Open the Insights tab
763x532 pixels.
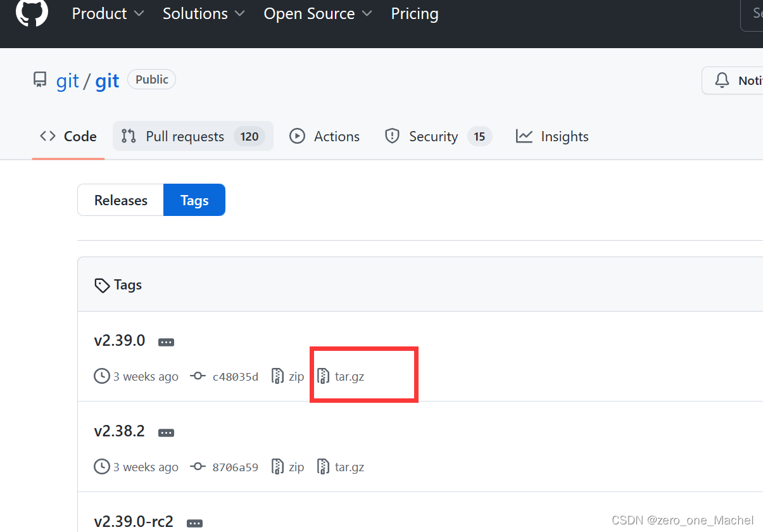(552, 136)
